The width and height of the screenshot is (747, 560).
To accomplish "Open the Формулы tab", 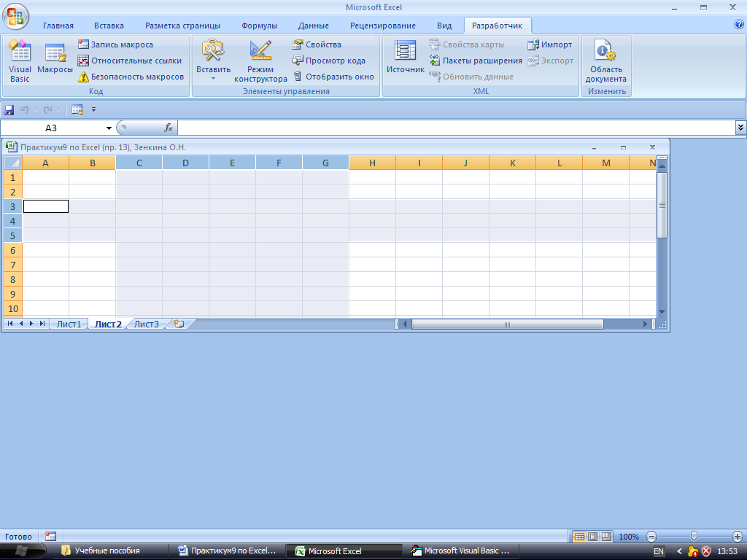I will (x=259, y=26).
